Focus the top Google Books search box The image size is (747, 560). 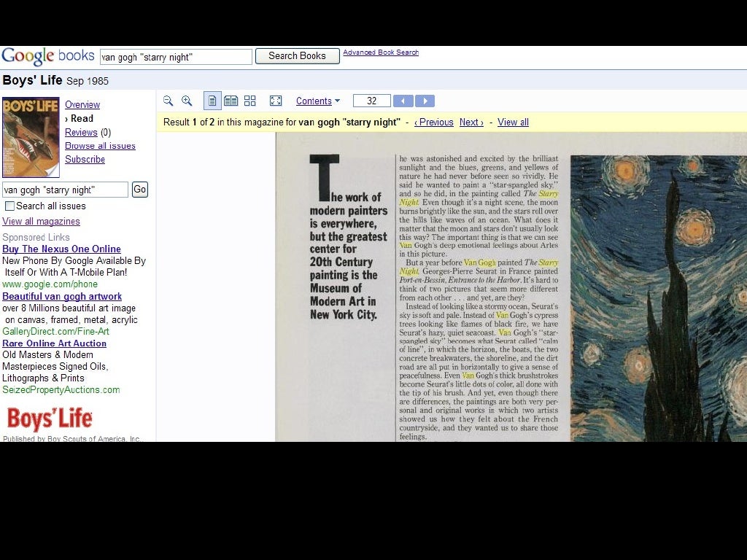(176, 57)
